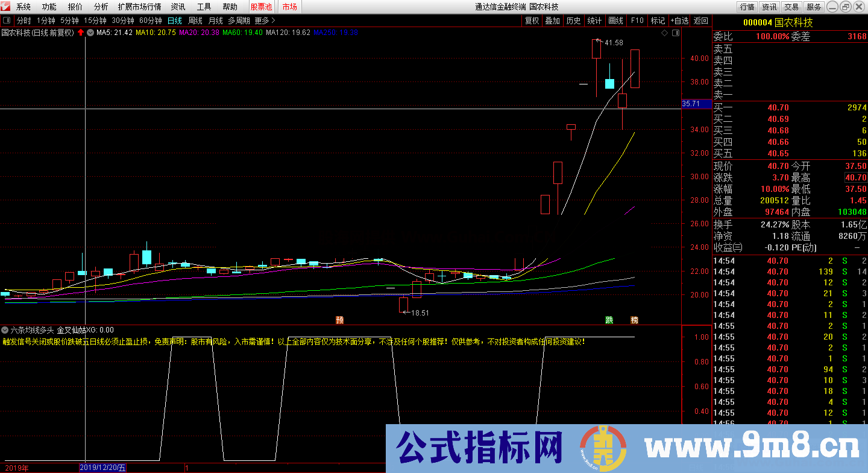Click 返回 to go back

(700, 20)
